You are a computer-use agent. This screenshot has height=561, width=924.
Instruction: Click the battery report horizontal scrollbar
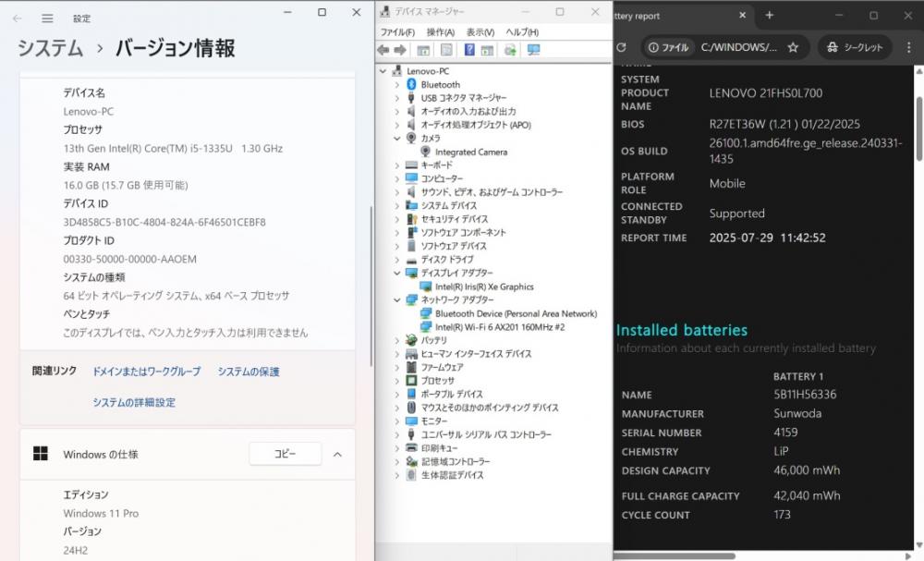coord(675,555)
